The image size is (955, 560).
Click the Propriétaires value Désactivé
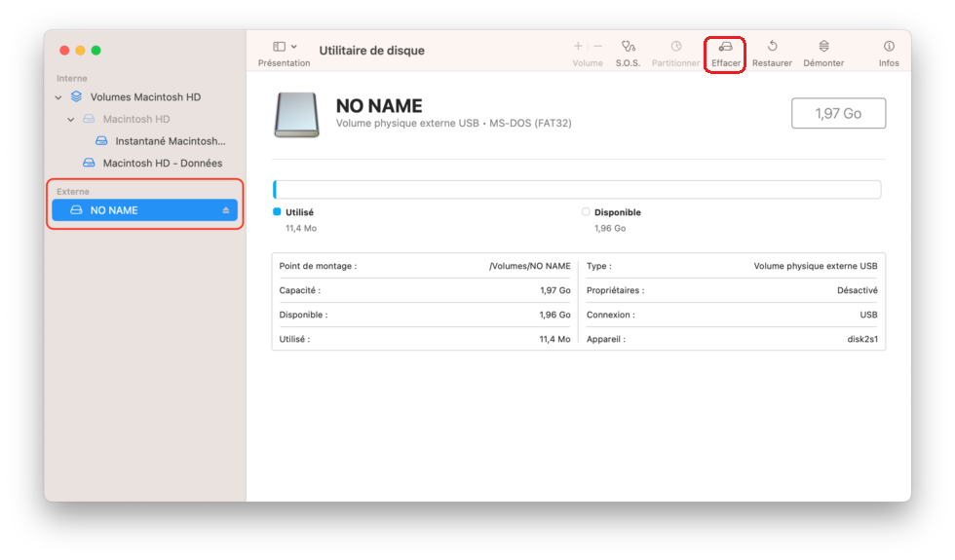pyautogui.click(x=857, y=290)
